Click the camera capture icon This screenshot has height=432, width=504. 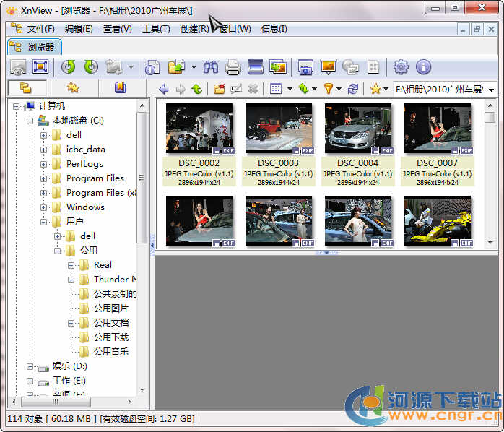pos(305,67)
